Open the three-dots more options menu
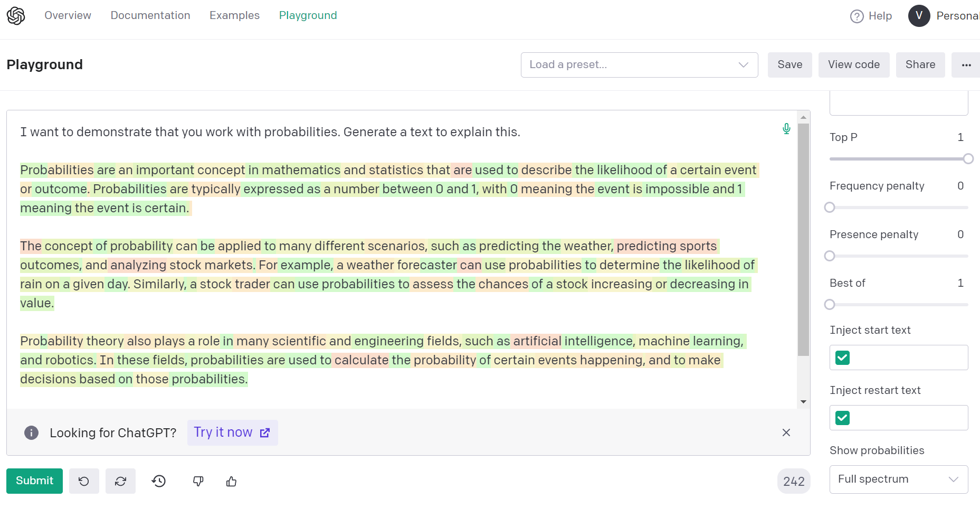Screen dimensions: 980x508 [966, 65]
